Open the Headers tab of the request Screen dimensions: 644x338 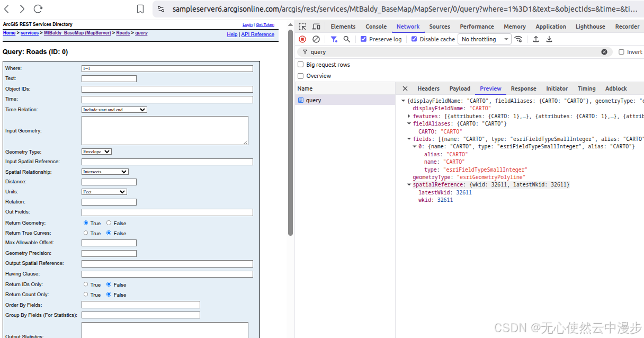[x=428, y=88]
